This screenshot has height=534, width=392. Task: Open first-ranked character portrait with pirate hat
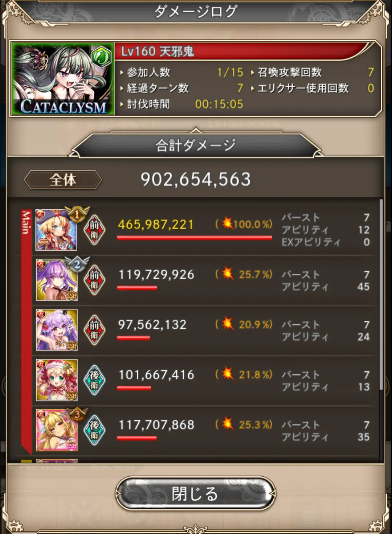56,230
